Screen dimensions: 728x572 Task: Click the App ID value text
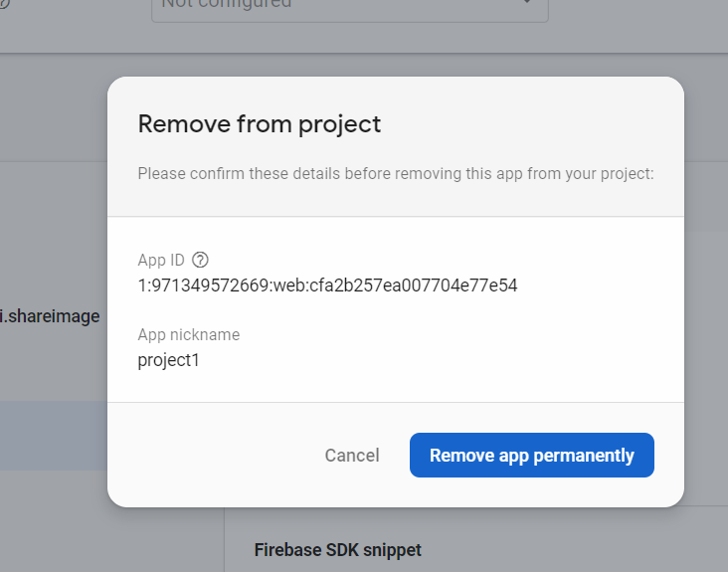tap(327, 286)
